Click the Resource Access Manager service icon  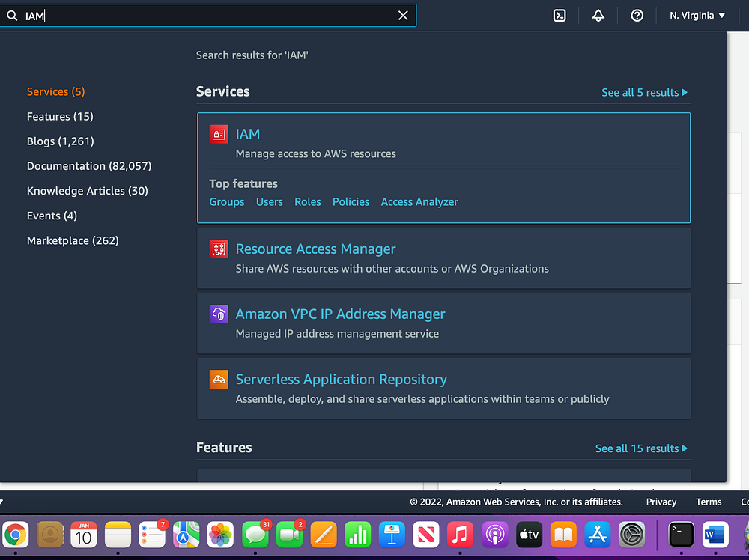click(218, 249)
